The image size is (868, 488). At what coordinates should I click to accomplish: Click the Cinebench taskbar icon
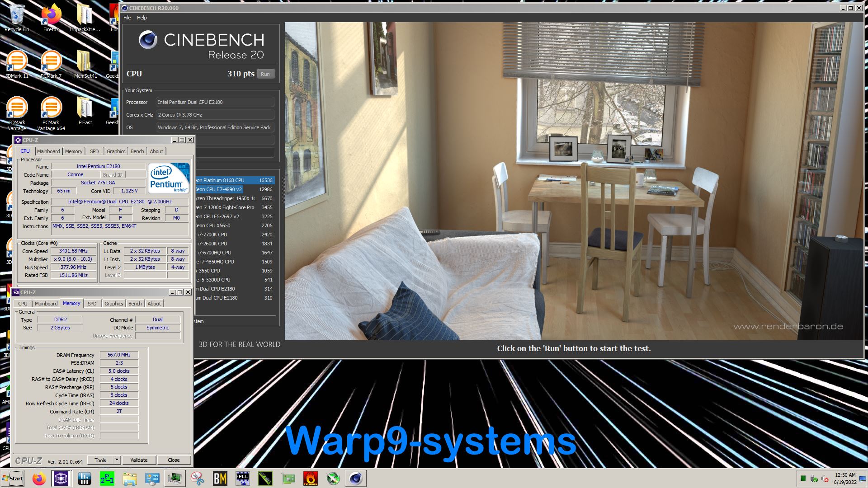(x=356, y=479)
